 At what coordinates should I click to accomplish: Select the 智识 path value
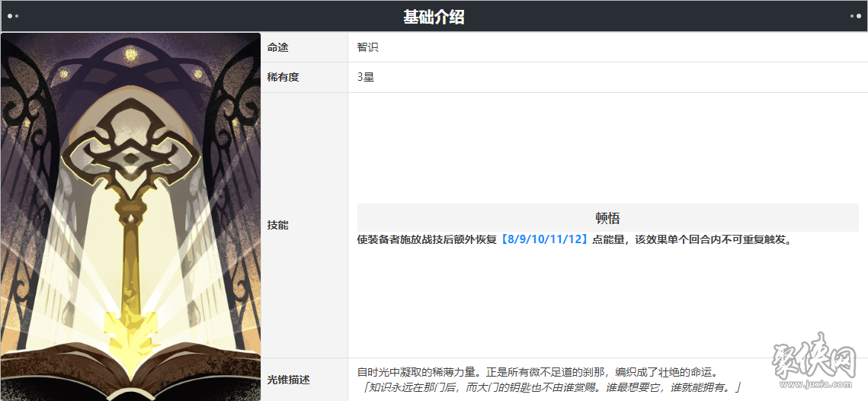(x=367, y=47)
